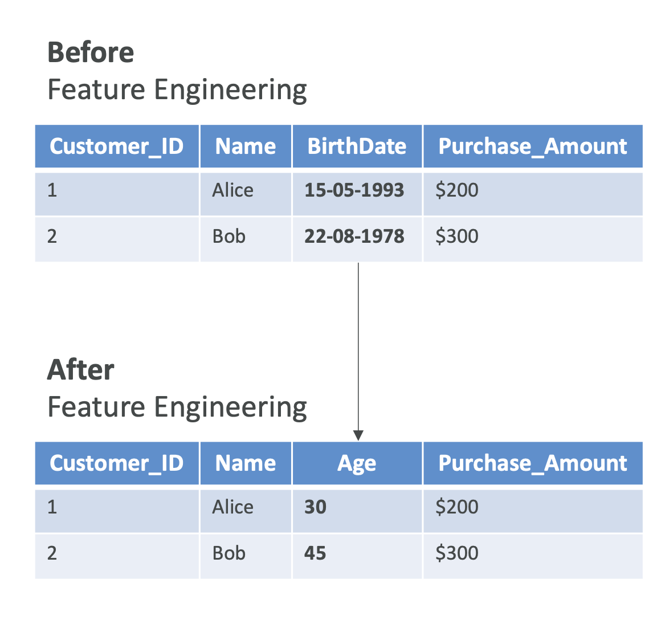Select Purchase_Amount header in the Before table

pos(532,146)
